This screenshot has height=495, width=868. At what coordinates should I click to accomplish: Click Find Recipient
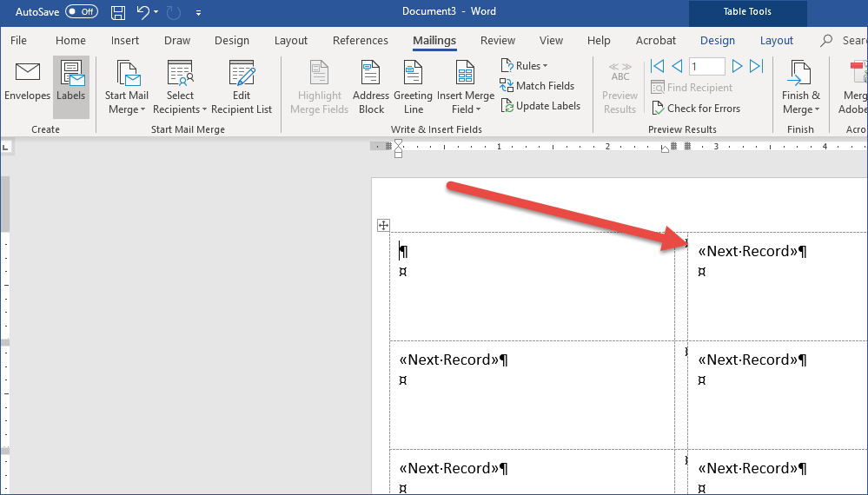692,88
